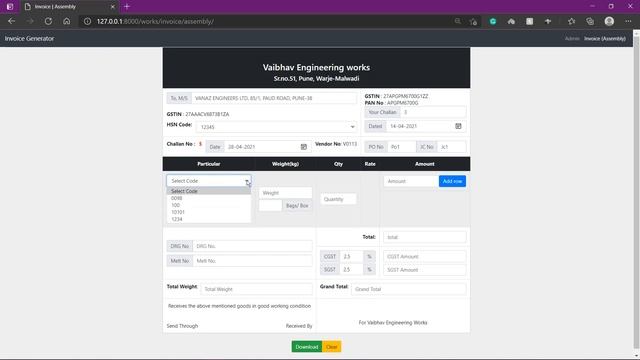Click the Particular column header
Image resolution: width=640 pixels, height=360 pixels.
209,164
